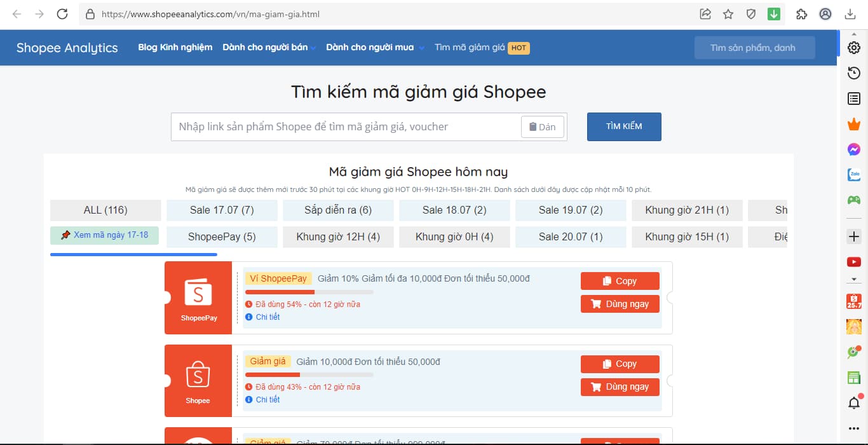The width and height of the screenshot is (868, 445).
Task: Bookmark this page with star icon
Action: pos(728,14)
